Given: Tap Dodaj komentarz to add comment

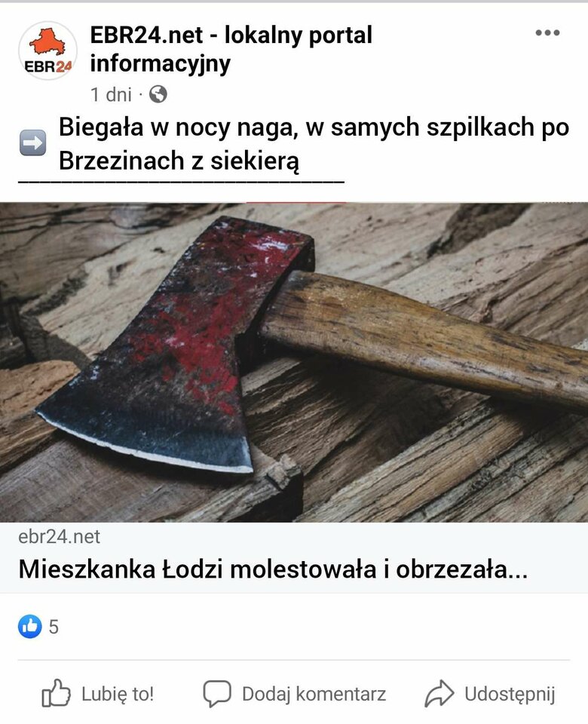Looking at the screenshot, I should click(x=314, y=694).
